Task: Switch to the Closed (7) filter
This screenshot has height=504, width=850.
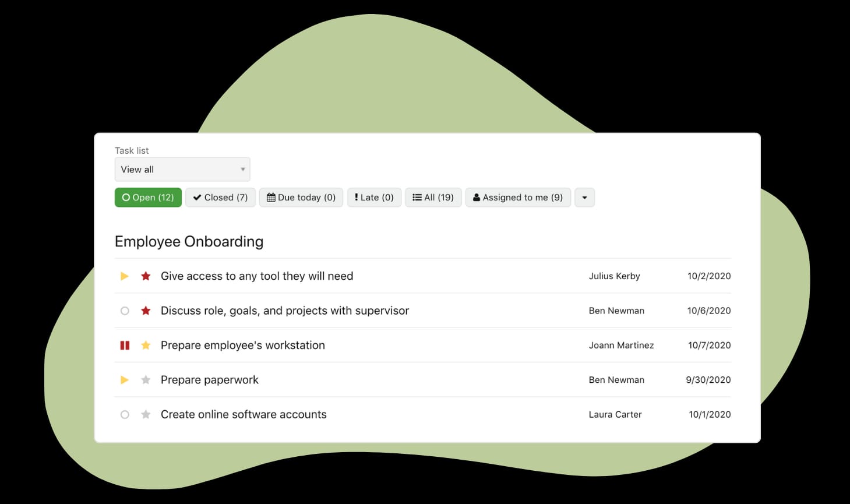Action: (x=220, y=197)
